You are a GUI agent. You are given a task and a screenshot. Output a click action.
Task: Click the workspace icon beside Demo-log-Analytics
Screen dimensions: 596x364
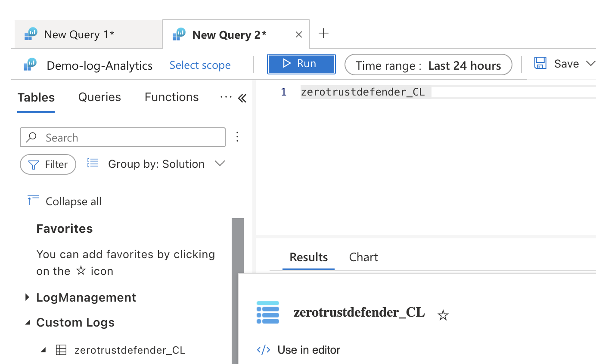tap(29, 65)
